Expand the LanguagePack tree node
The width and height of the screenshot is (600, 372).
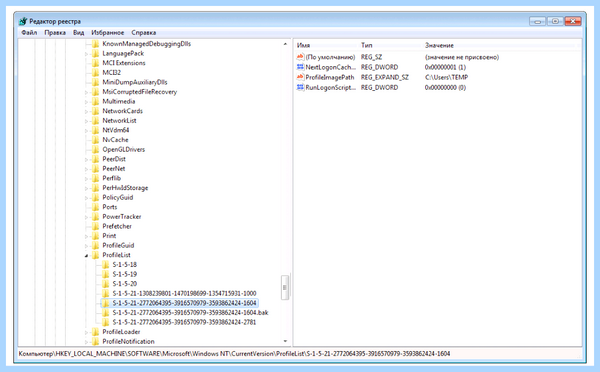coord(86,54)
